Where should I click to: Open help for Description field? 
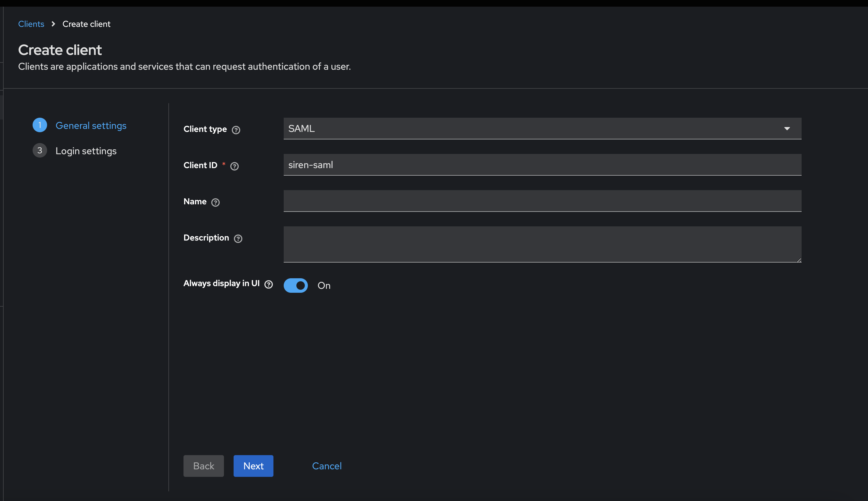(238, 238)
